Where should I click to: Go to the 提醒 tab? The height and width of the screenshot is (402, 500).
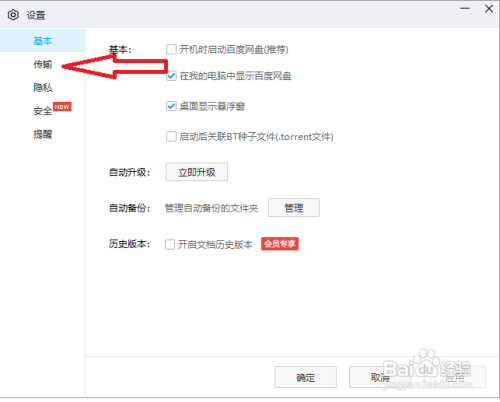pyautogui.click(x=43, y=134)
